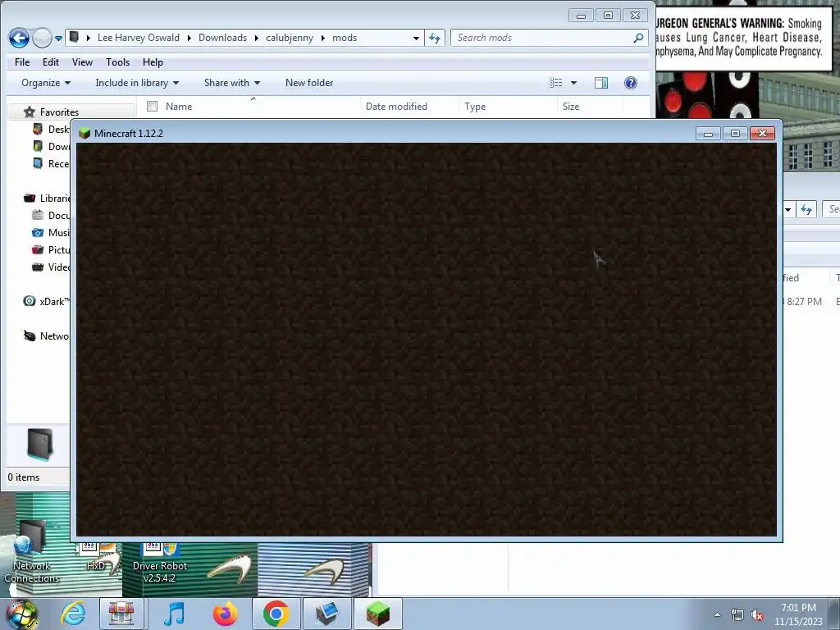Click the Explorer forward arrow button
The width and height of the screenshot is (840, 630).
[x=42, y=38]
